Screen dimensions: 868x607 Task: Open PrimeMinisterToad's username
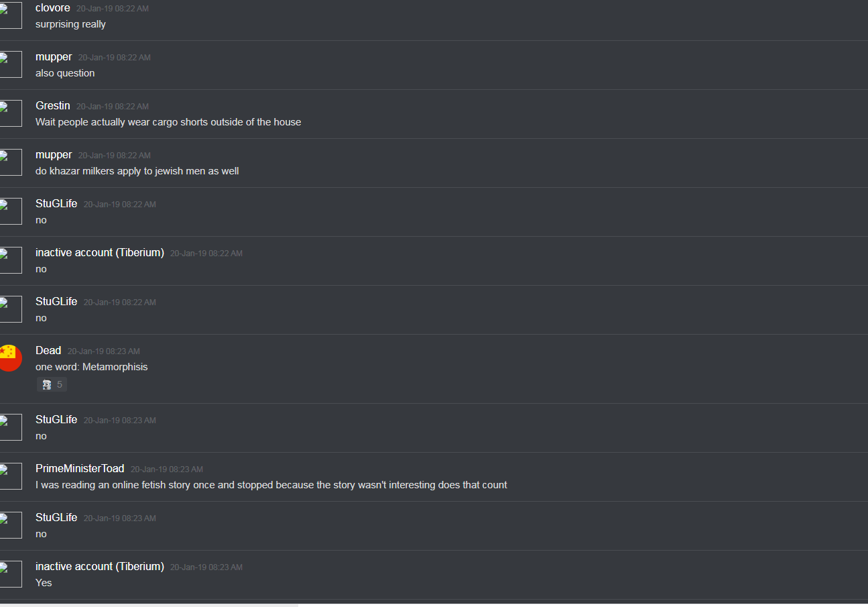[x=80, y=469]
